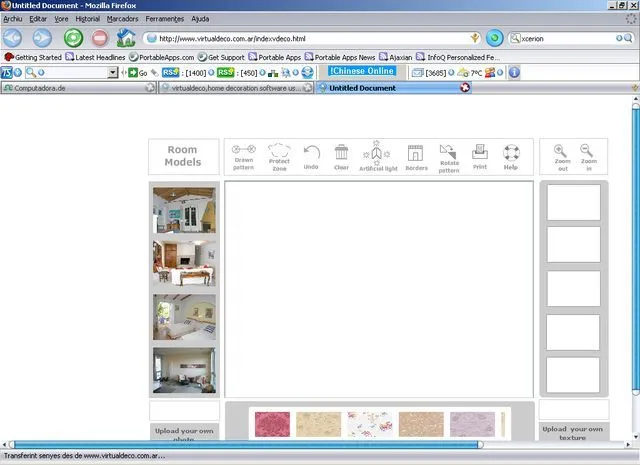The image size is (640, 465).
Task: Click the weather icon showing 7°C
Action: [x=463, y=73]
